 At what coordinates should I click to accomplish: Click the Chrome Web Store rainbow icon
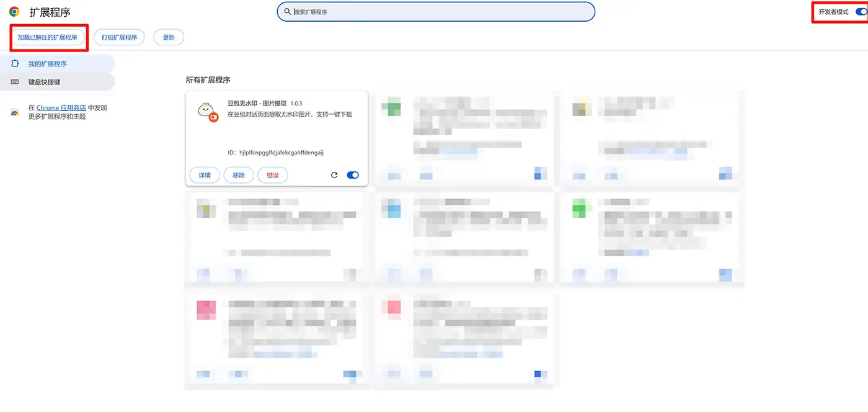tap(14, 112)
